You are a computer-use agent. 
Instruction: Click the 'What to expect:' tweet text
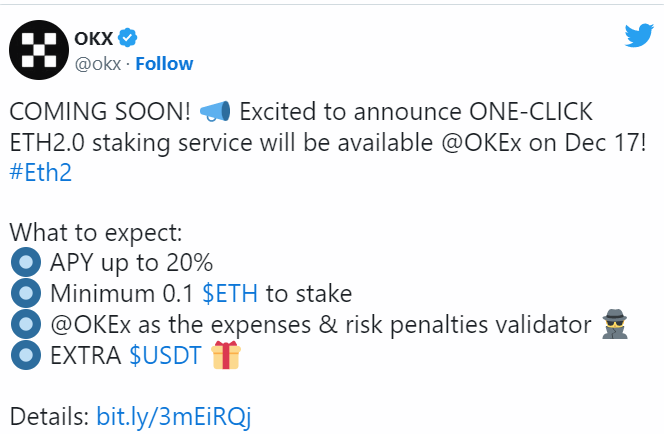(96, 233)
